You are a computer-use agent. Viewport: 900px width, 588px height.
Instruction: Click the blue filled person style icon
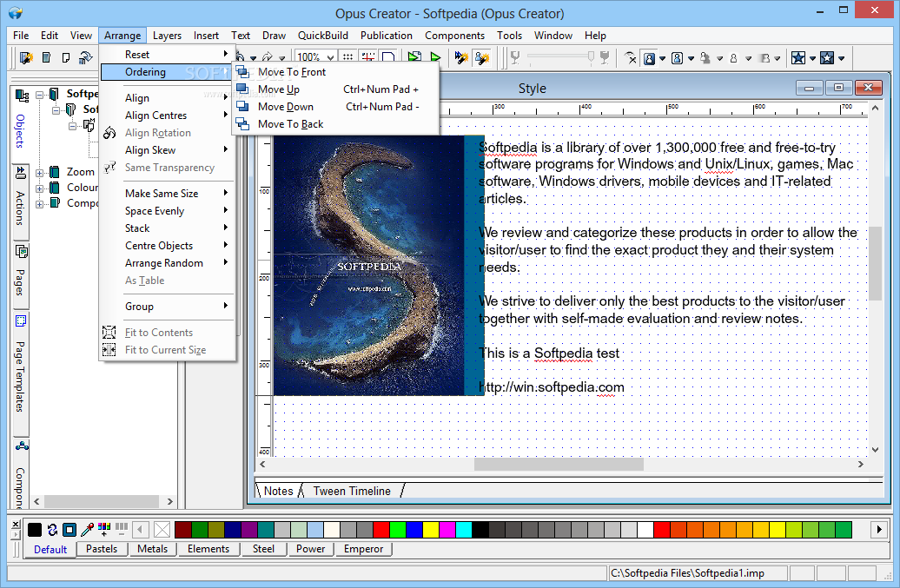(x=649, y=58)
